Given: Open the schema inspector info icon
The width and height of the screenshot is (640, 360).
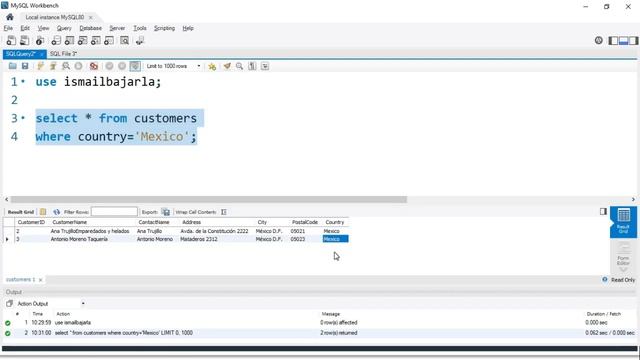Looking at the screenshot, I should point(40,40).
